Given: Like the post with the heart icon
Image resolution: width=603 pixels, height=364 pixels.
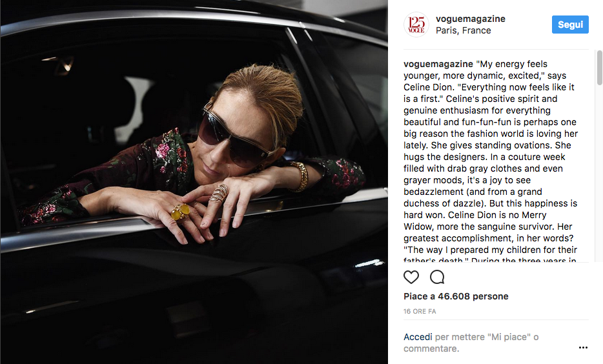Looking at the screenshot, I should (411, 277).
